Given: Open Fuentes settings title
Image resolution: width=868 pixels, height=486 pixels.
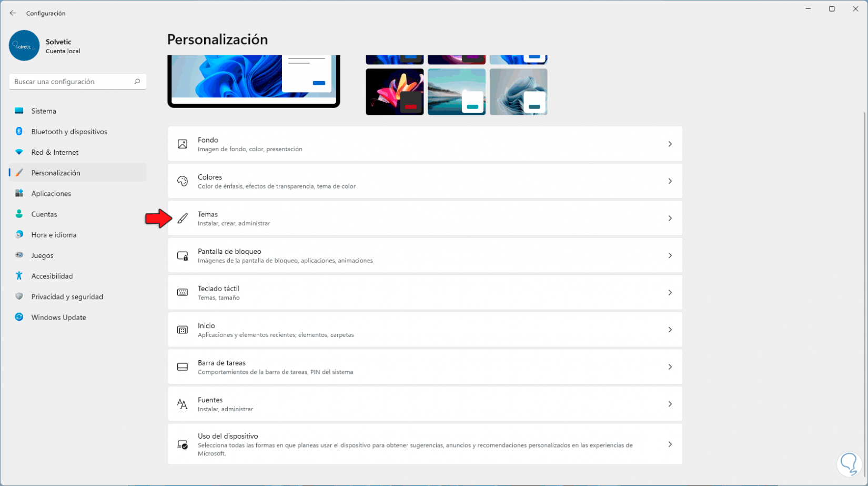Looking at the screenshot, I should [x=210, y=400].
